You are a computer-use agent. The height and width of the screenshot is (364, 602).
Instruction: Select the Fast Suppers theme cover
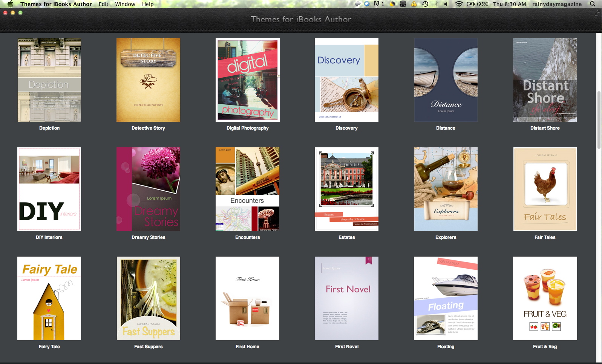tap(149, 298)
